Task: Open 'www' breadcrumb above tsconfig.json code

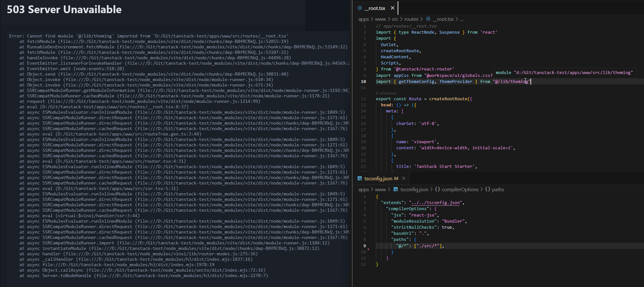Action: [380, 190]
